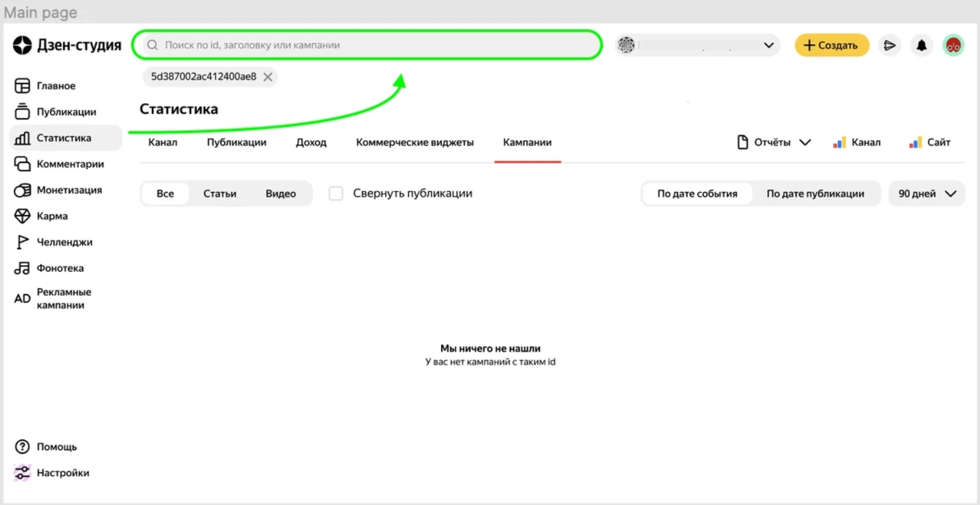Open the user profile avatar
The image size is (980, 505).
point(953,45)
